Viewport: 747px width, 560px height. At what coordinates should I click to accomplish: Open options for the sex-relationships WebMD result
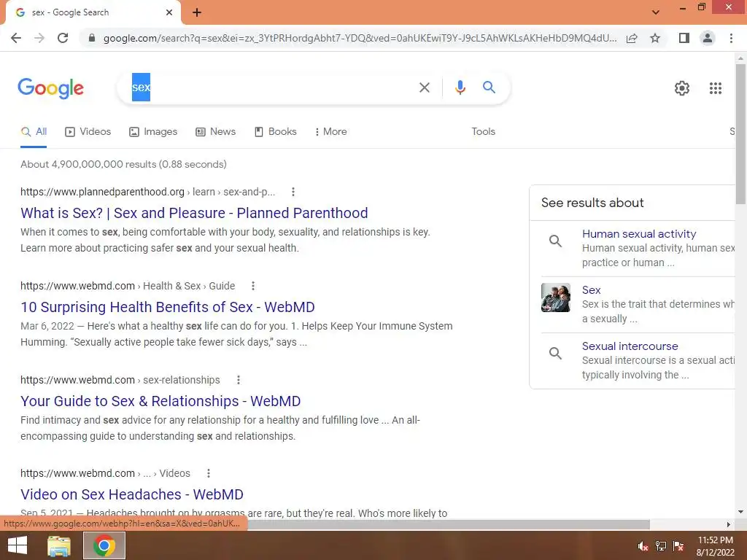(239, 380)
